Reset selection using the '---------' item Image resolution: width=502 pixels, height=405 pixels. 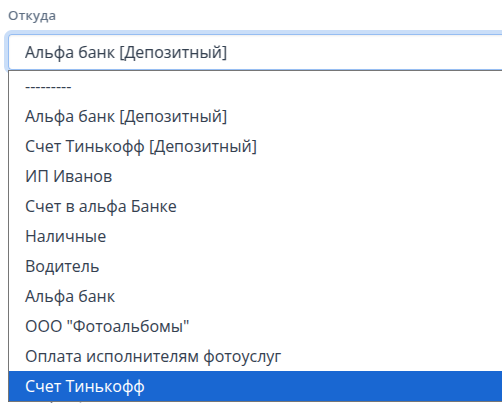coord(255,87)
